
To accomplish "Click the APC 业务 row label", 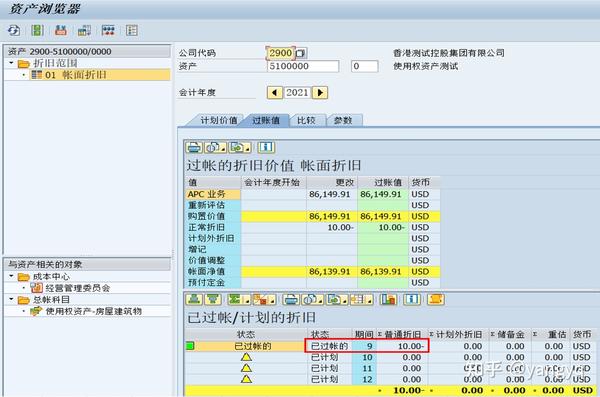I will click(213, 194).
